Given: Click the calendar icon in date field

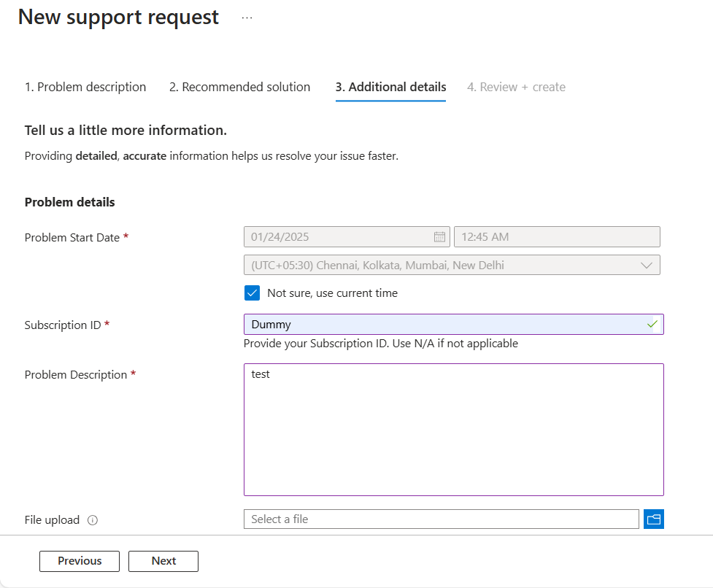Looking at the screenshot, I should click(439, 236).
